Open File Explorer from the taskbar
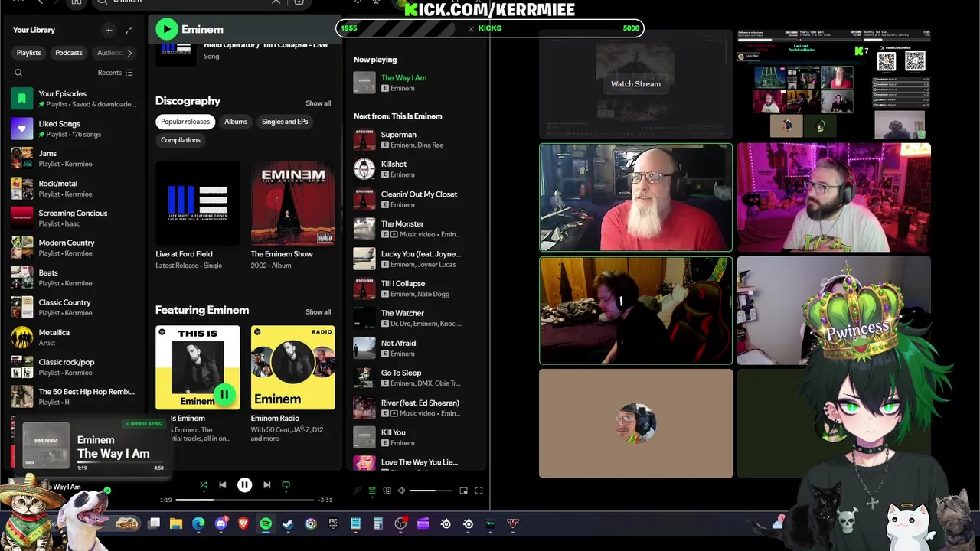 [176, 523]
